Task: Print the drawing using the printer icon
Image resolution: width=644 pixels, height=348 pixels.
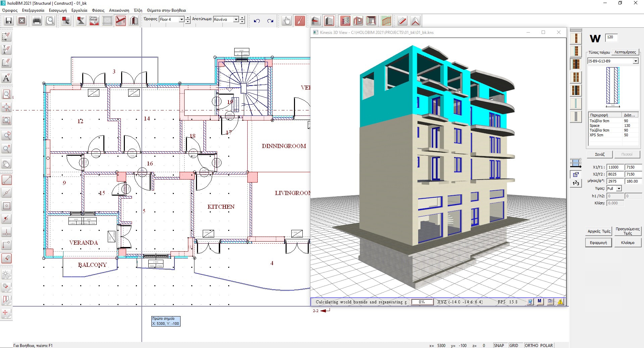Action: (x=37, y=21)
